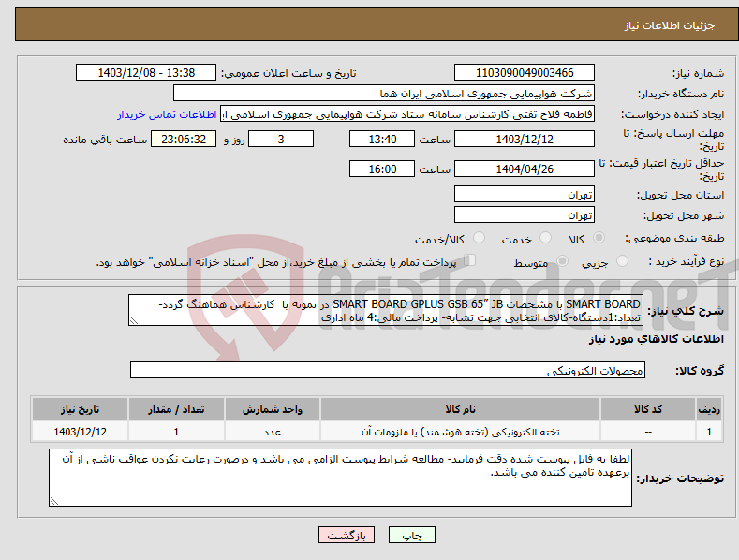The height and width of the screenshot is (560, 739).
Task: Click the unit cell عدد
Action: pos(273,432)
